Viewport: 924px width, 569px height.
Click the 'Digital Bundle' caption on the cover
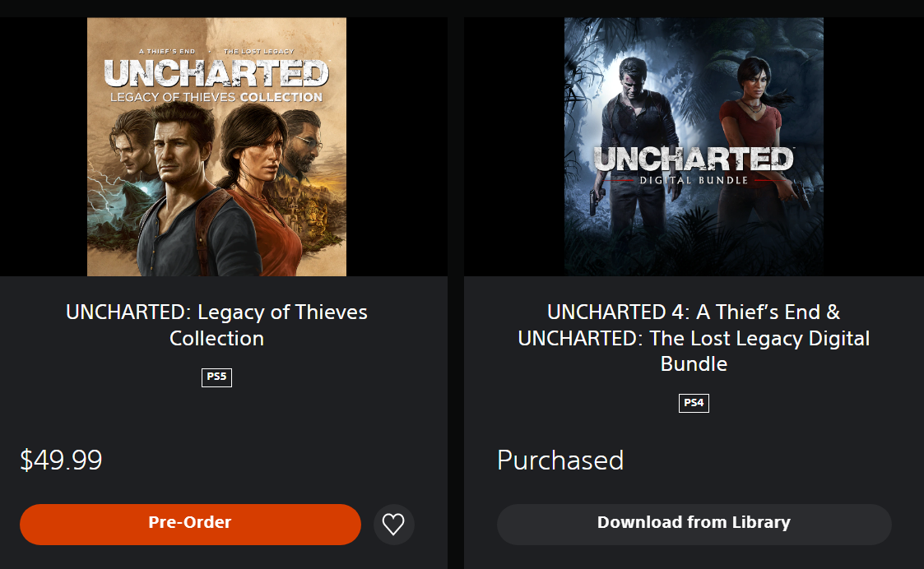pyautogui.click(x=694, y=180)
